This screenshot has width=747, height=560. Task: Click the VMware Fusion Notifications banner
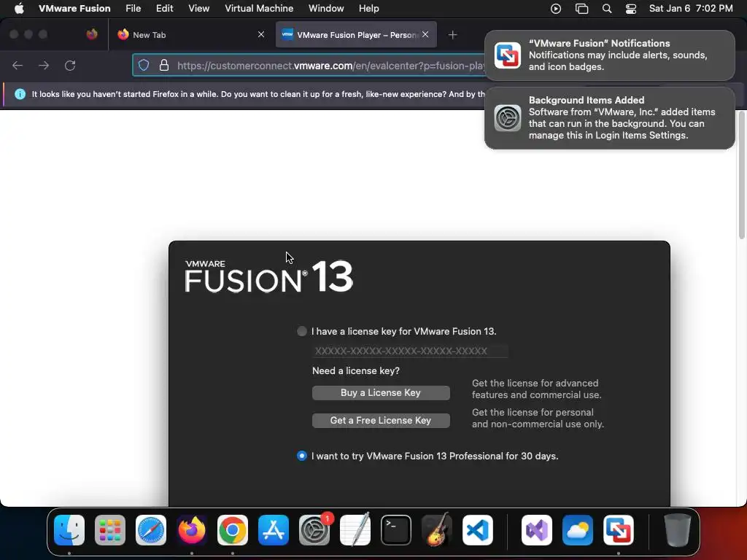click(x=609, y=55)
